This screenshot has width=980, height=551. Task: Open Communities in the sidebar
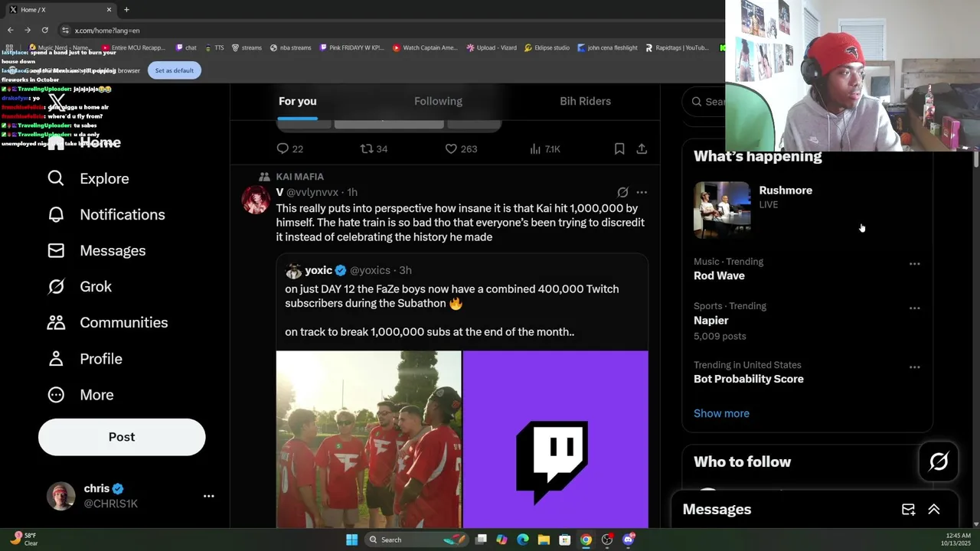click(x=107, y=322)
